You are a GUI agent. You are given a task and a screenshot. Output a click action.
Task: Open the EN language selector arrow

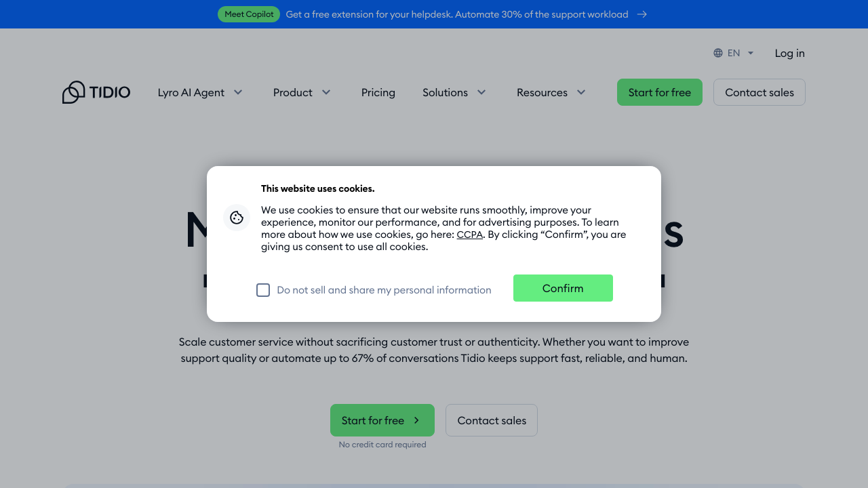tap(751, 53)
